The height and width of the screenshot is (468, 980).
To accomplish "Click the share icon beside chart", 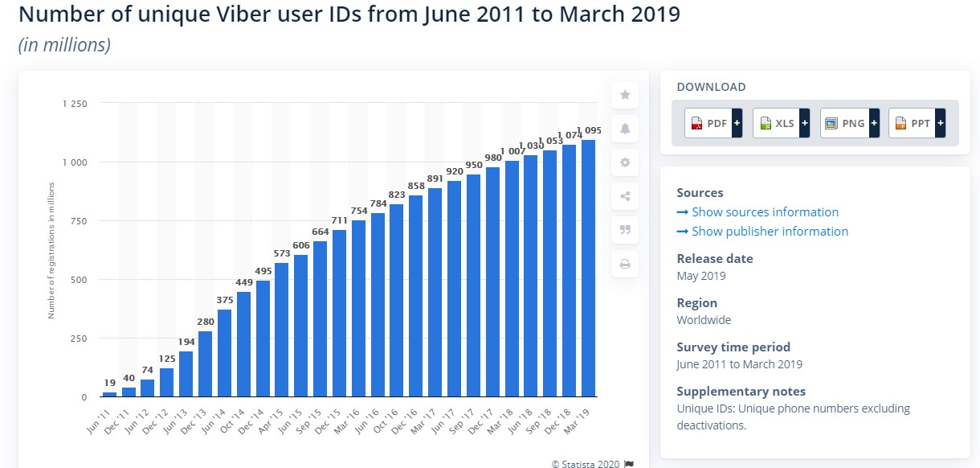I will [625, 196].
